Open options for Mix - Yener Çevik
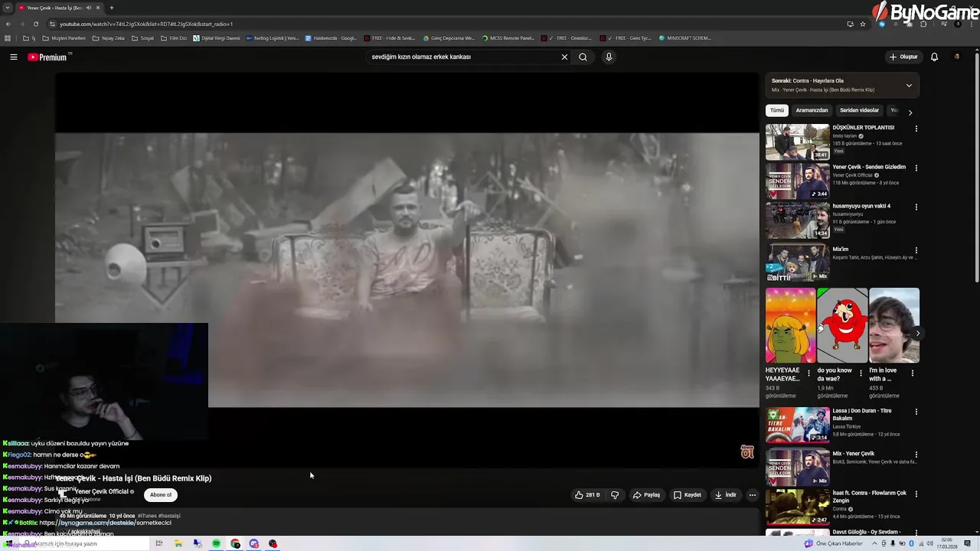The height and width of the screenshot is (551, 980). pos(916,455)
